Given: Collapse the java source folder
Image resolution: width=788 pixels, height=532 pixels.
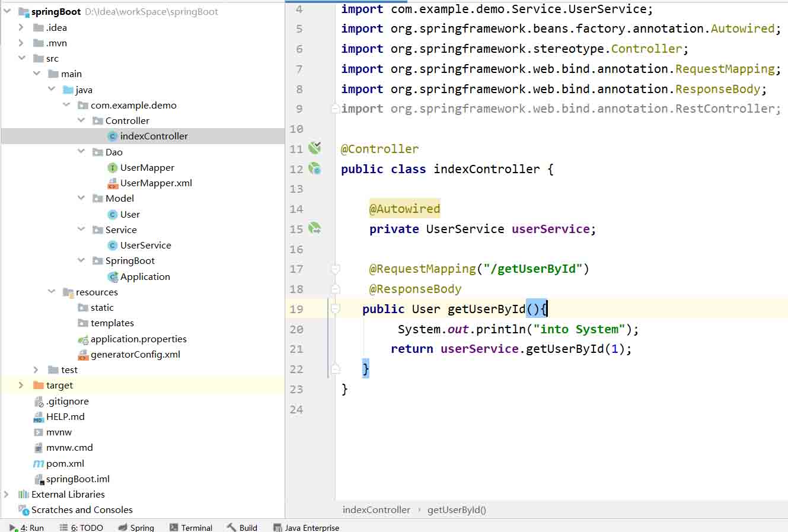Looking at the screenshot, I should coord(52,90).
